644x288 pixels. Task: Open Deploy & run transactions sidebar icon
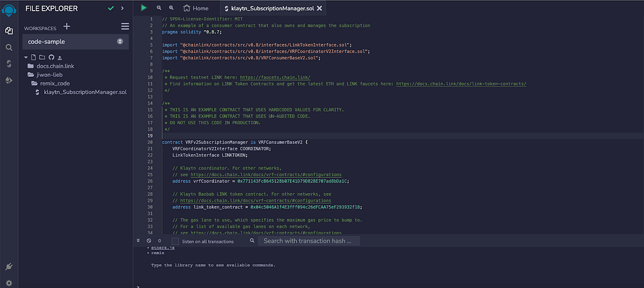(x=9, y=80)
